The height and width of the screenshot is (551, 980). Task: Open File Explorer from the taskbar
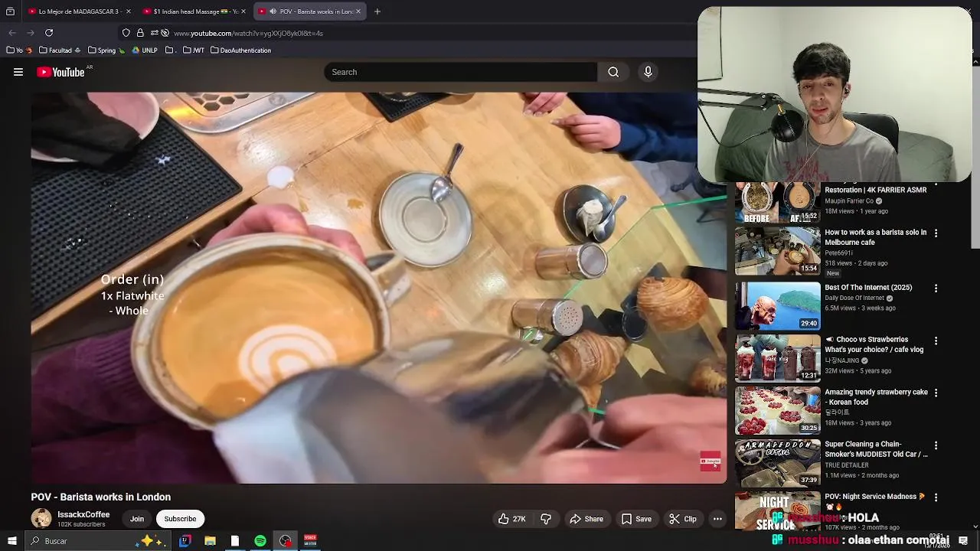(x=210, y=541)
